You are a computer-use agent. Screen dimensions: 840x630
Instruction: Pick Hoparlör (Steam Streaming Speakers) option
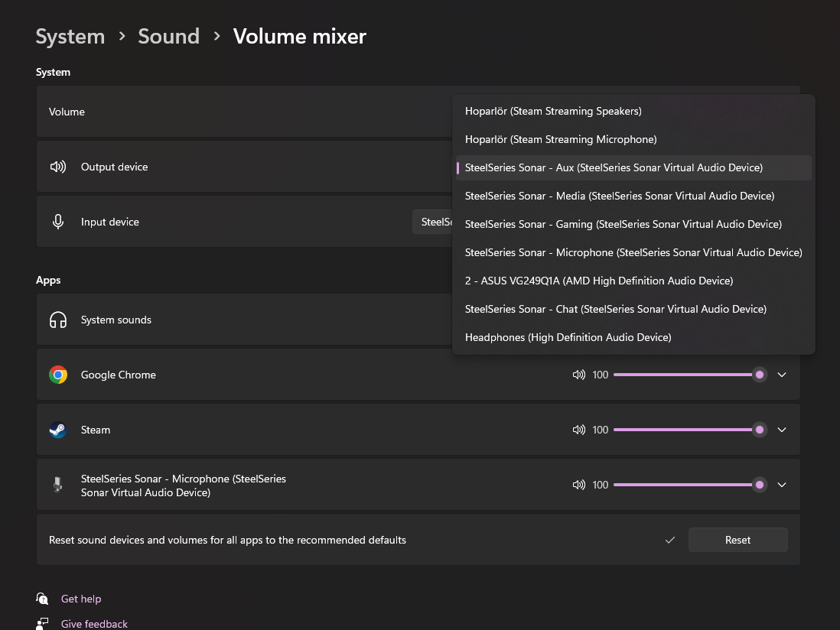point(553,111)
